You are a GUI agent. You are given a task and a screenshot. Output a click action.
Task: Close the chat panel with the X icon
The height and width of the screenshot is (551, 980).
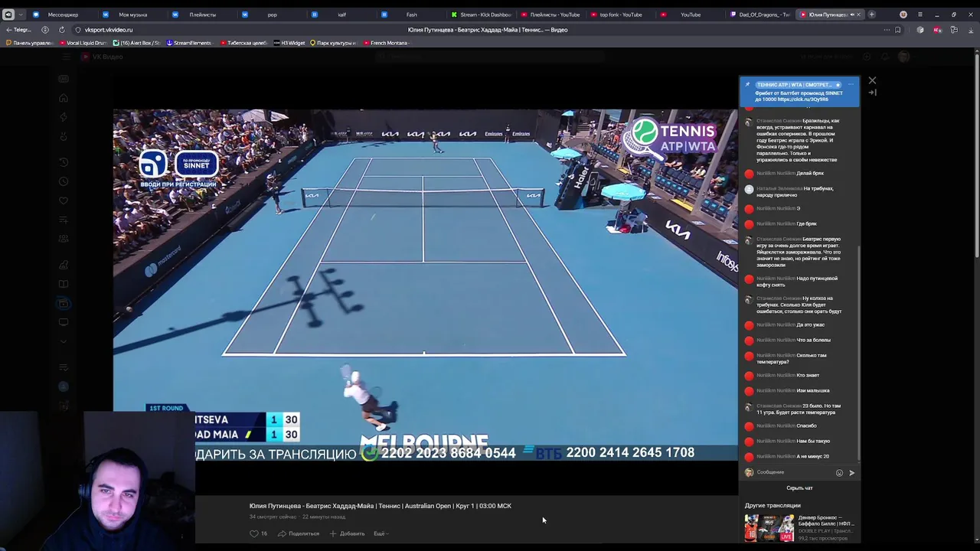click(872, 80)
